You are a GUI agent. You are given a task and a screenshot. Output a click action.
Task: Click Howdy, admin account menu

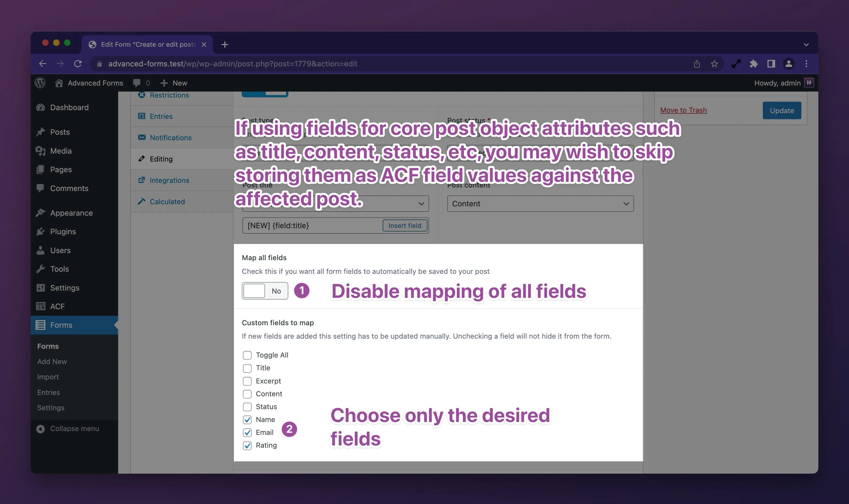click(x=784, y=83)
